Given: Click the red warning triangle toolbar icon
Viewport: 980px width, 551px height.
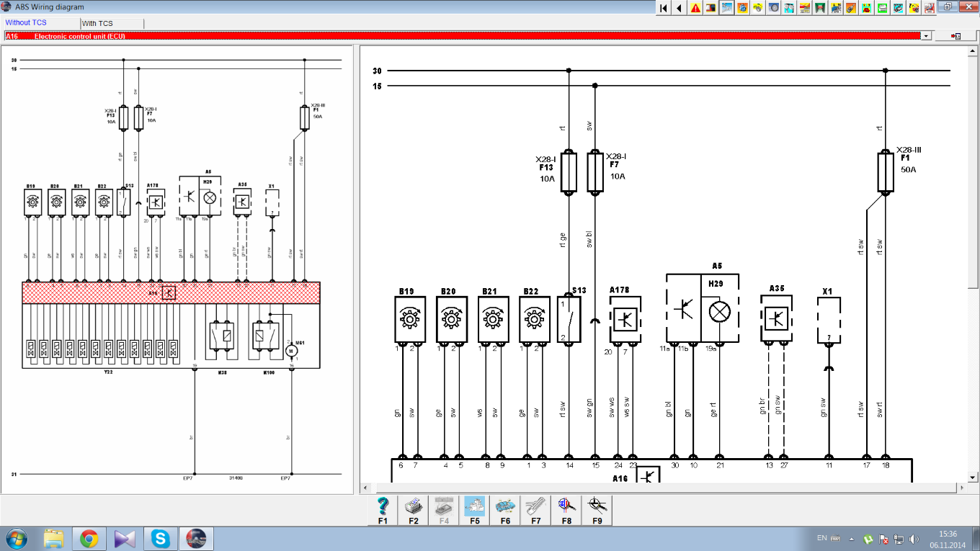Looking at the screenshot, I should pos(695,8).
